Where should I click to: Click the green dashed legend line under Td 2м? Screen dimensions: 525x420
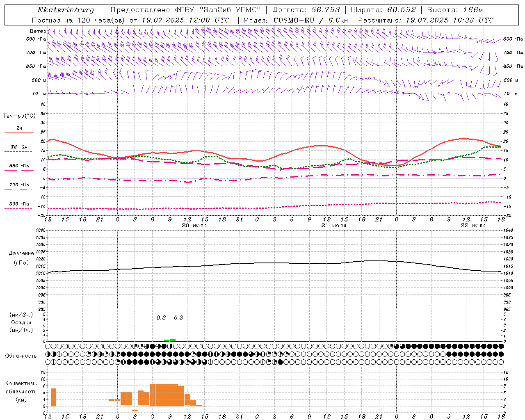click(x=18, y=152)
